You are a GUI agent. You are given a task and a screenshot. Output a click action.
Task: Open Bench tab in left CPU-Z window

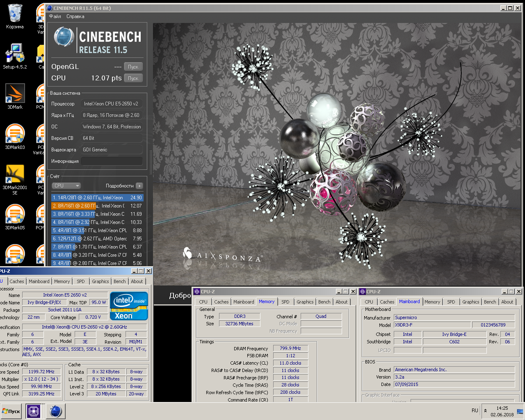pos(120,281)
